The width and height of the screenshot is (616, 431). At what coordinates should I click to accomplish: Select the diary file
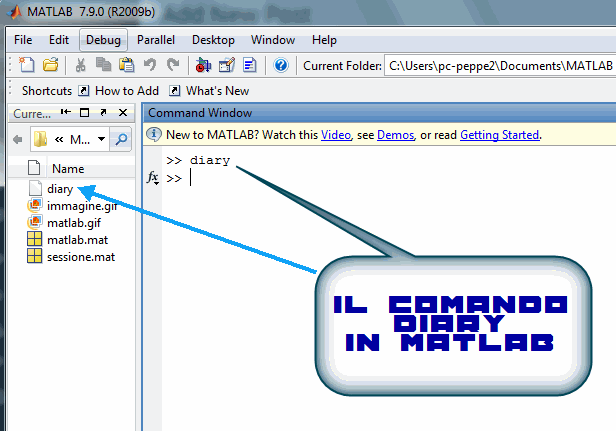[x=60, y=189]
